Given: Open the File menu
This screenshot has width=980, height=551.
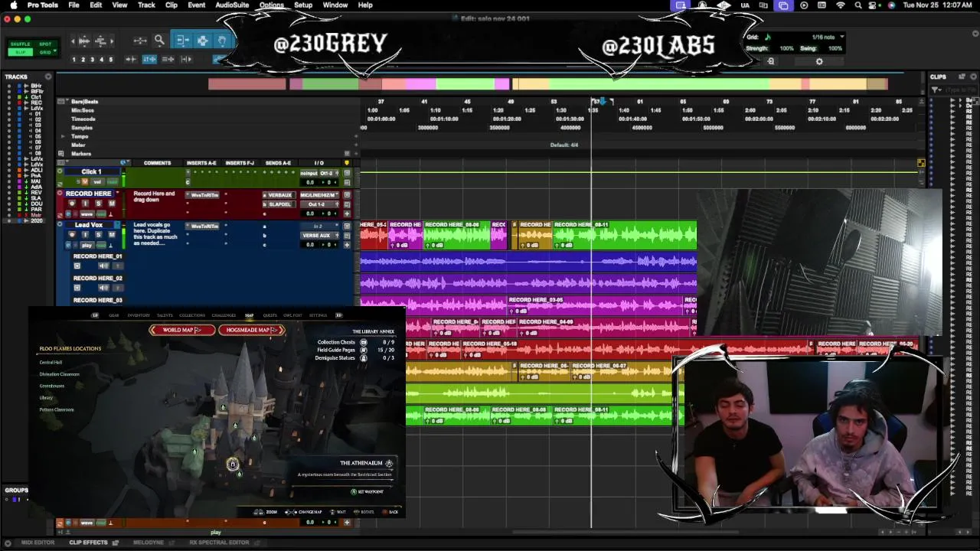Looking at the screenshot, I should pyautogui.click(x=73, y=5).
